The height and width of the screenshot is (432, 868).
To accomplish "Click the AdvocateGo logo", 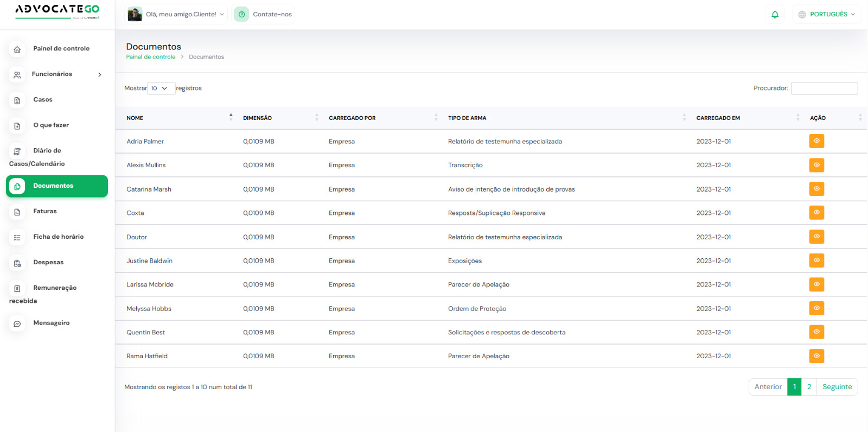I will pyautogui.click(x=58, y=11).
